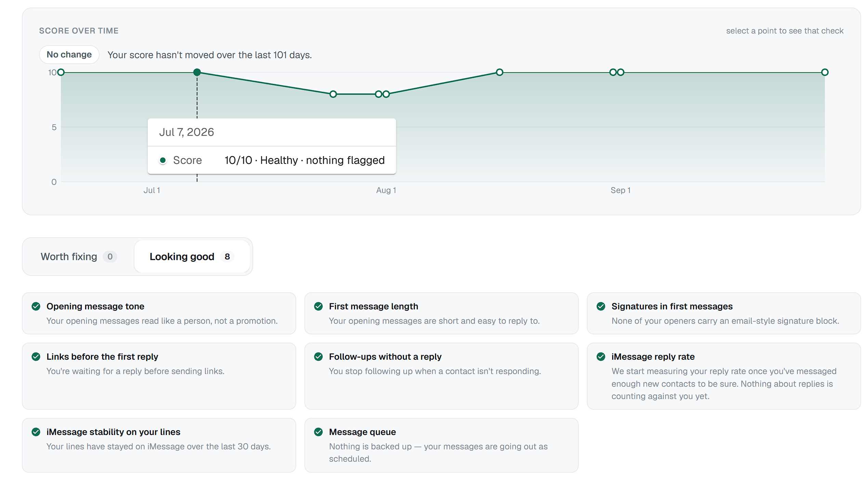Open iMessage stability on your lines title
The width and height of the screenshot is (868, 486).
[x=113, y=432]
